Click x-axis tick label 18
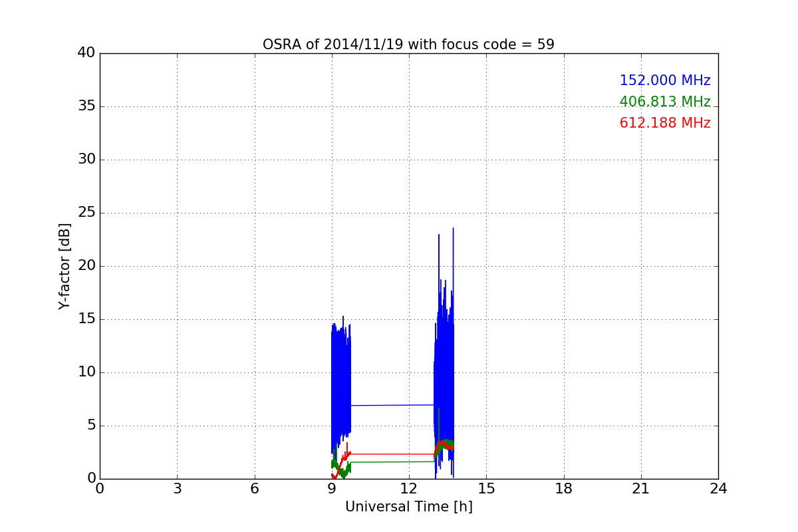The height and width of the screenshot is (532, 798). 564,489
